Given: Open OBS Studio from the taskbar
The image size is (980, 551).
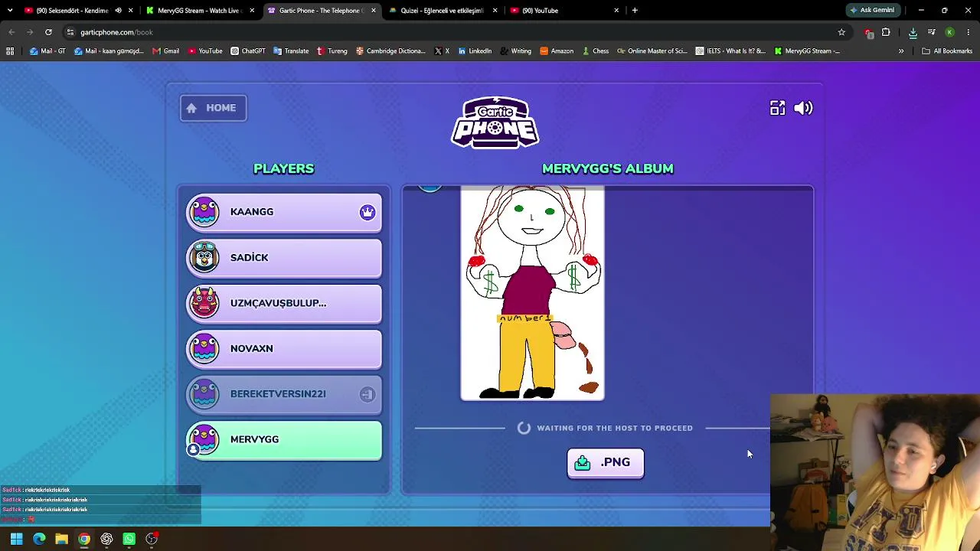Looking at the screenshot, I should point(152,539).
